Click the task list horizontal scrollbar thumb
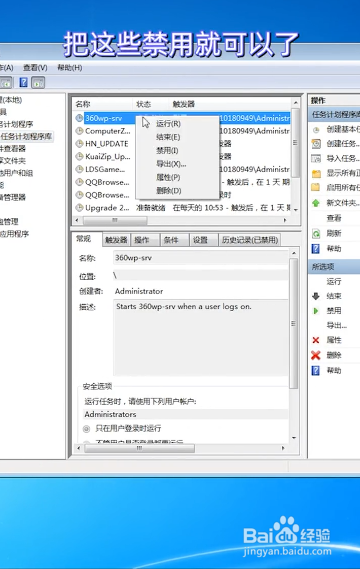 pos(115,220)
